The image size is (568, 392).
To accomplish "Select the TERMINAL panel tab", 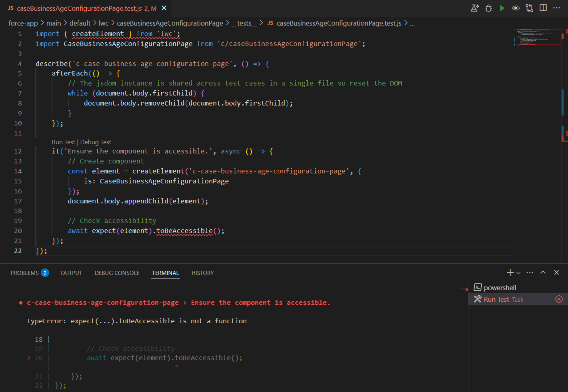I will [165, 273].
